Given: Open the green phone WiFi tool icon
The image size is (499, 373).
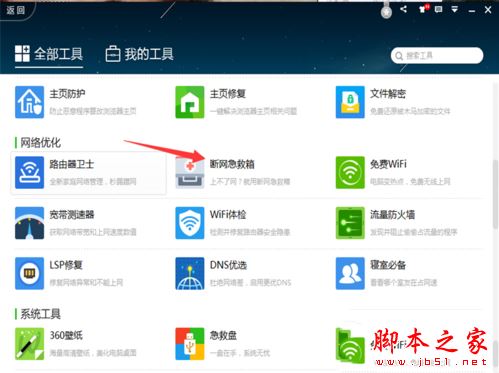Looking at the screenshot, I should coord(350,346).
